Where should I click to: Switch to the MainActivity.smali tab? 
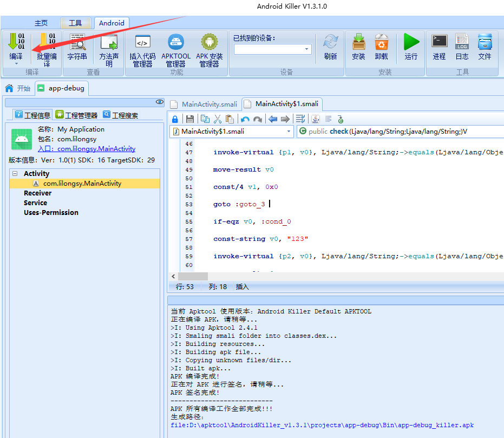click(208, 104)
